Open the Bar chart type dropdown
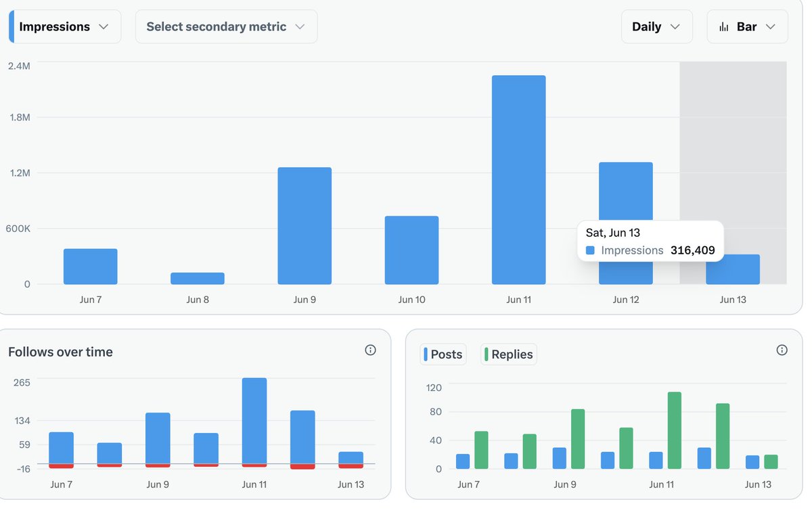 click(747, 27)
